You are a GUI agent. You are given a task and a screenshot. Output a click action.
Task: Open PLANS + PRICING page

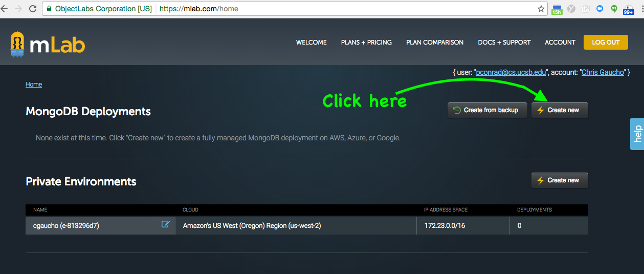[366, 43]
